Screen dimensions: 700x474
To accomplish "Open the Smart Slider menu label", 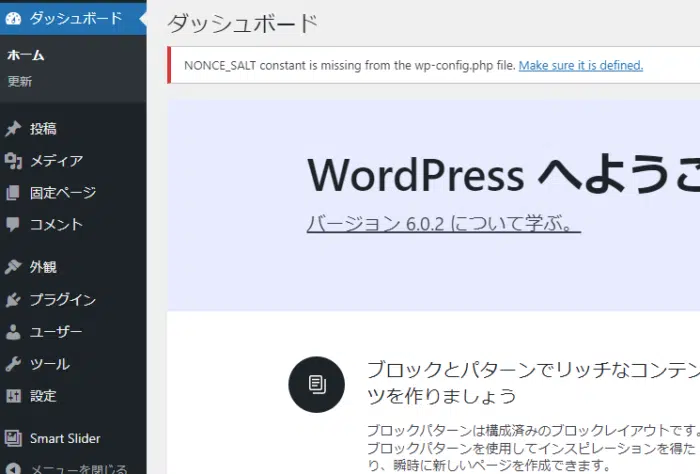I will 65,438.
